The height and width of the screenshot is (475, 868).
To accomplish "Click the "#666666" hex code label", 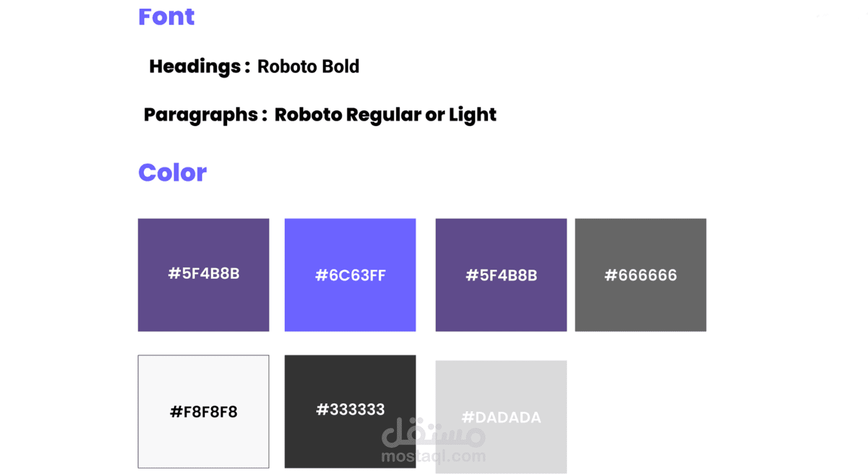I will (x=641, y=275).
